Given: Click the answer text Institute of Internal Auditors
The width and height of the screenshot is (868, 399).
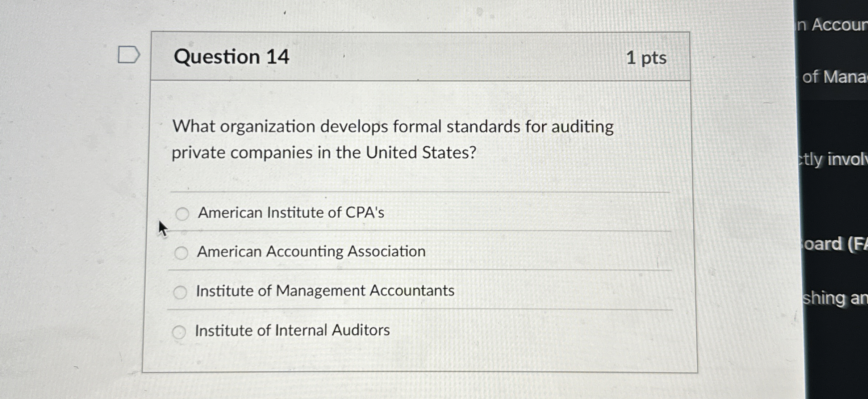Looking at the screenshot, I should [292, 330].
